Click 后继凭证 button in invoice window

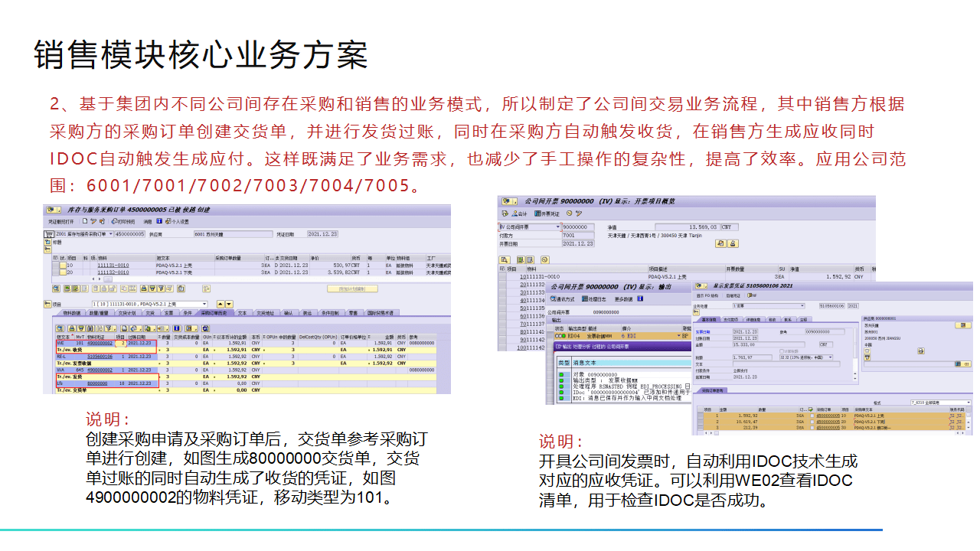click(733, 295)
